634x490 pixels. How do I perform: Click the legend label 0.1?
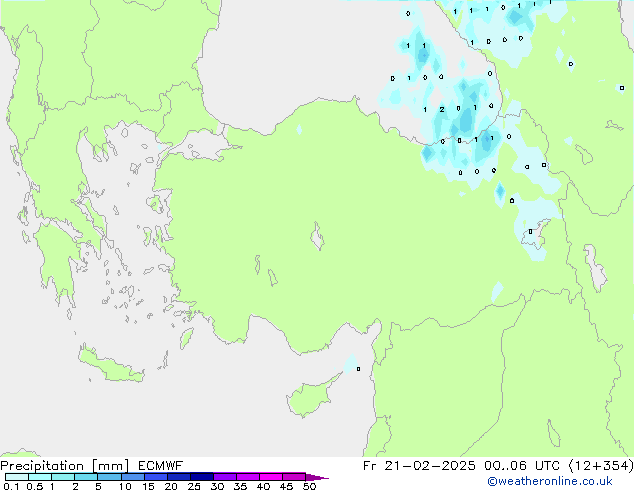(11, 486)
